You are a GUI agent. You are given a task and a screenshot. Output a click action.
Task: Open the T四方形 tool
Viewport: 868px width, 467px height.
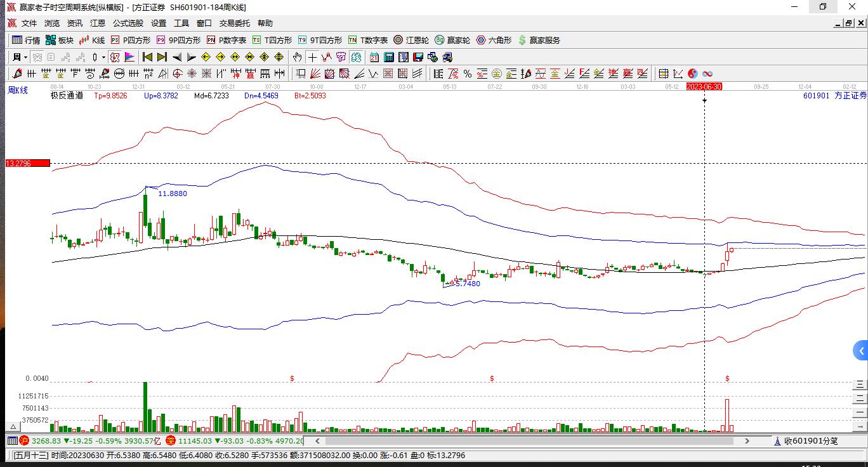tap(272, 40)
